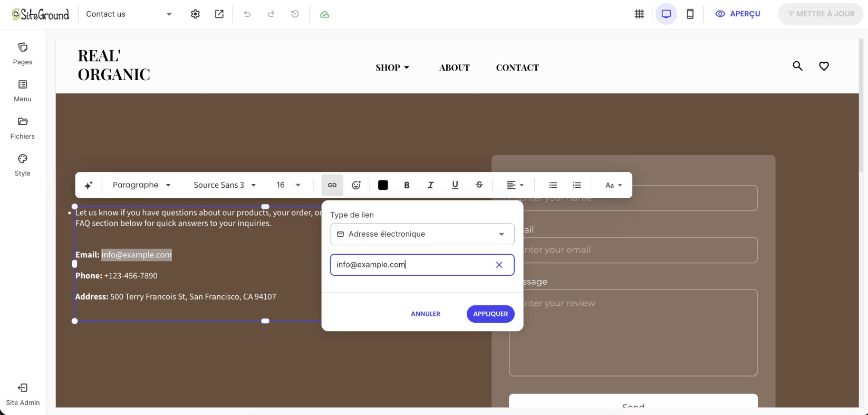Click the site search magnifier icon
868x415 pixels.
pyautogui.click(x=798, y=66)
